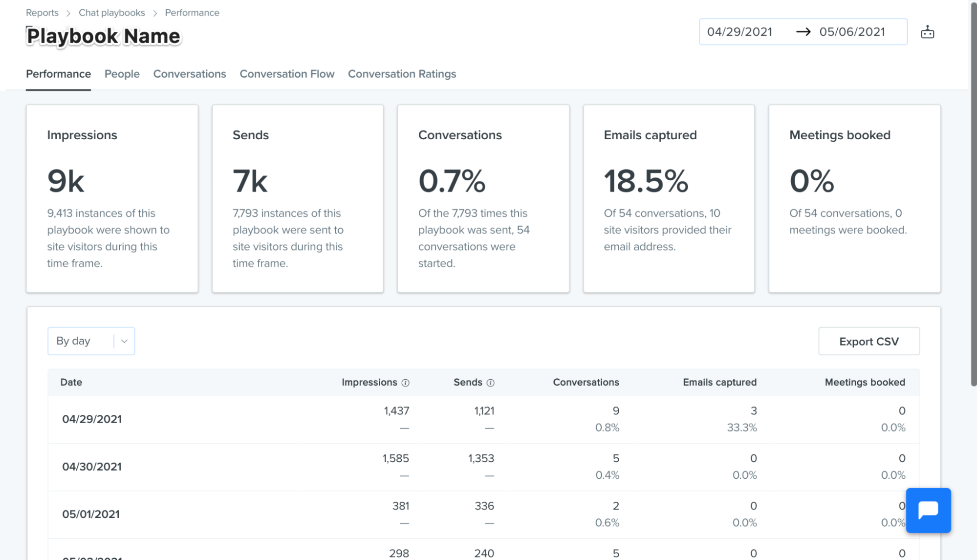Select the Conversation Ratings tab

(x=402, y=74)
